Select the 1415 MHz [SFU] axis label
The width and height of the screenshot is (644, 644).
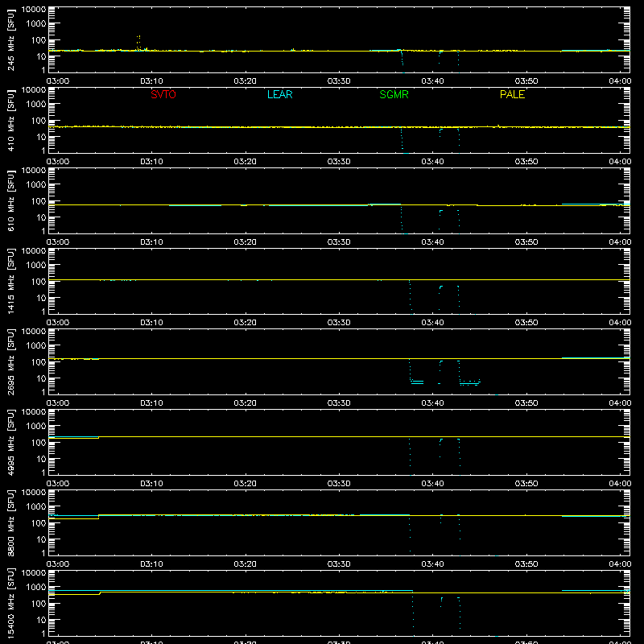[x=10, y=282]
